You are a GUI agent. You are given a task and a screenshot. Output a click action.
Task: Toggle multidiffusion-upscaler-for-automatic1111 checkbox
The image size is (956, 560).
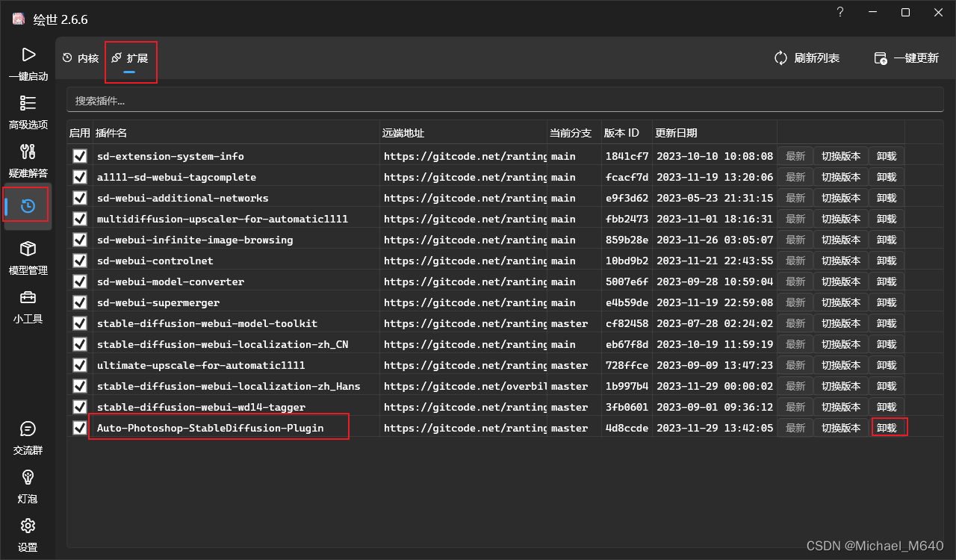click(80, 219)
